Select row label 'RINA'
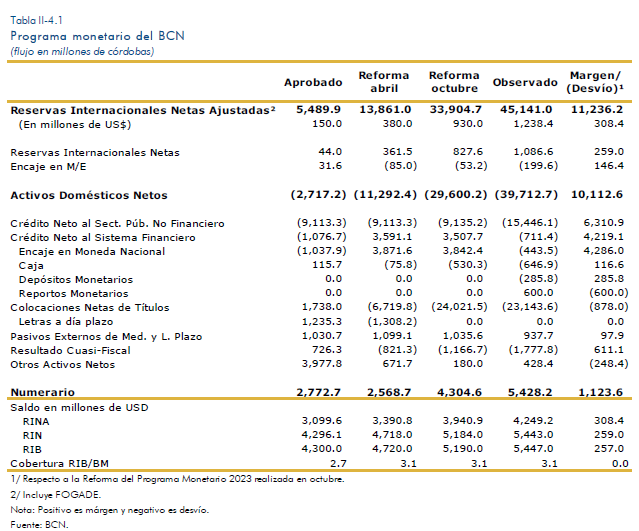This screenshot has width=639, height=531. coord(36,422)
